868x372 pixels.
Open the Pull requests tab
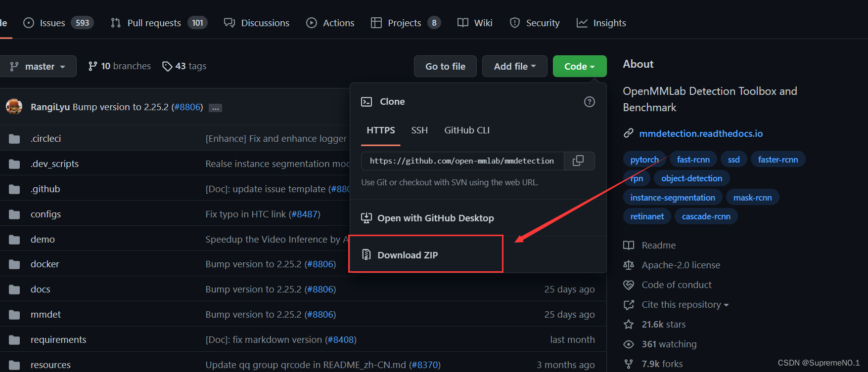[x=159, y=23]
